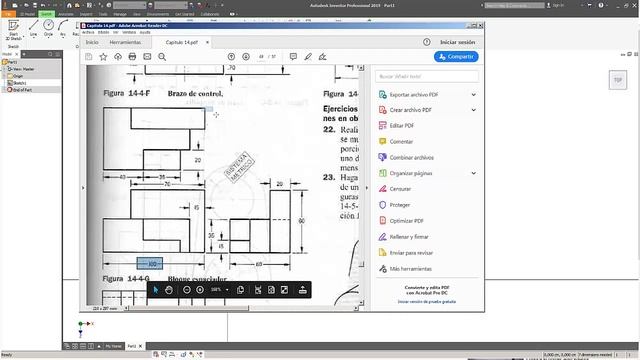Click the cloud upload icon in Acrobat toolbar

coord(118,57)
